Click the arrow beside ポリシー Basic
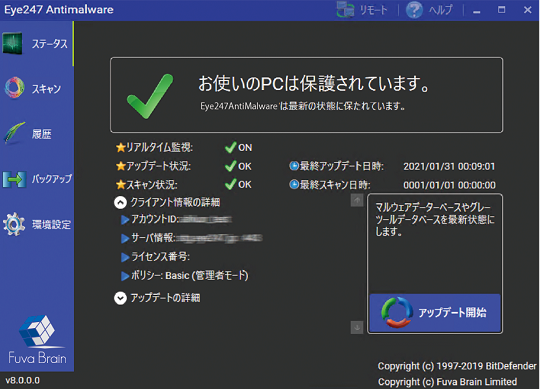540x389 pixels. click(x=125, y=276)
